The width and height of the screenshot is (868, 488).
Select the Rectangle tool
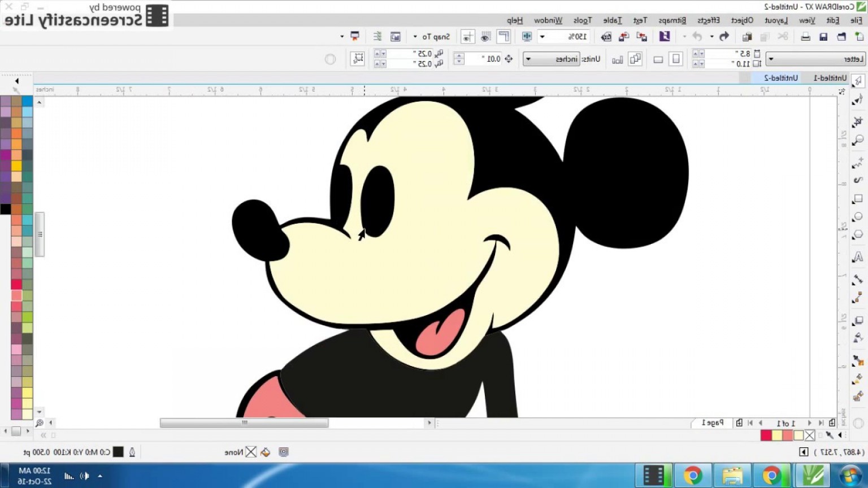pyautogui.click(x=858, y=199)
